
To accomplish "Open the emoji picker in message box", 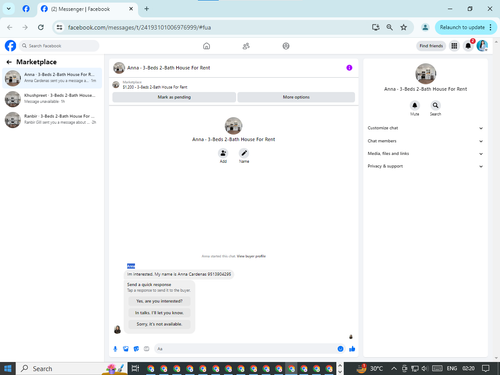I will coord(340,349).
